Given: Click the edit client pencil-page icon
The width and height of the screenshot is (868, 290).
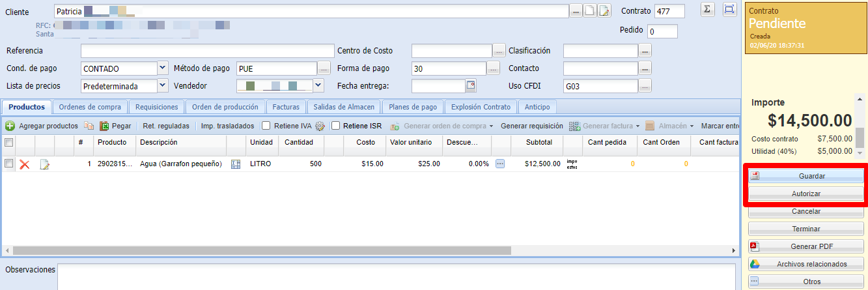Looking at the screenshot, I should point(604,10).
